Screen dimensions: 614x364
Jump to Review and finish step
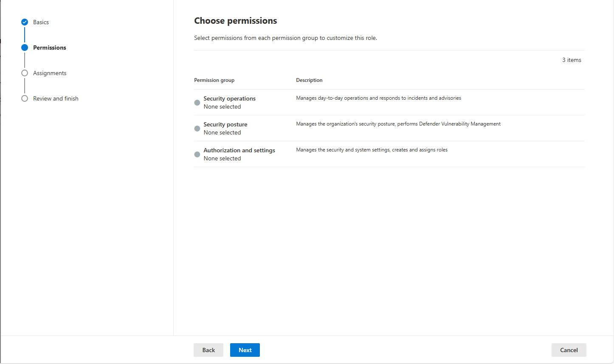click(x=56, y=98)
